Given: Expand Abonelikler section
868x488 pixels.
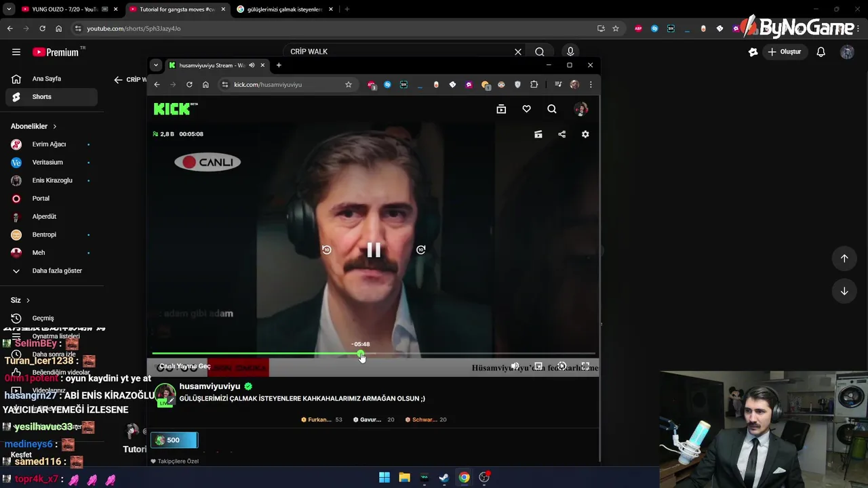Looking at the screenshot, I should (34, 126).
